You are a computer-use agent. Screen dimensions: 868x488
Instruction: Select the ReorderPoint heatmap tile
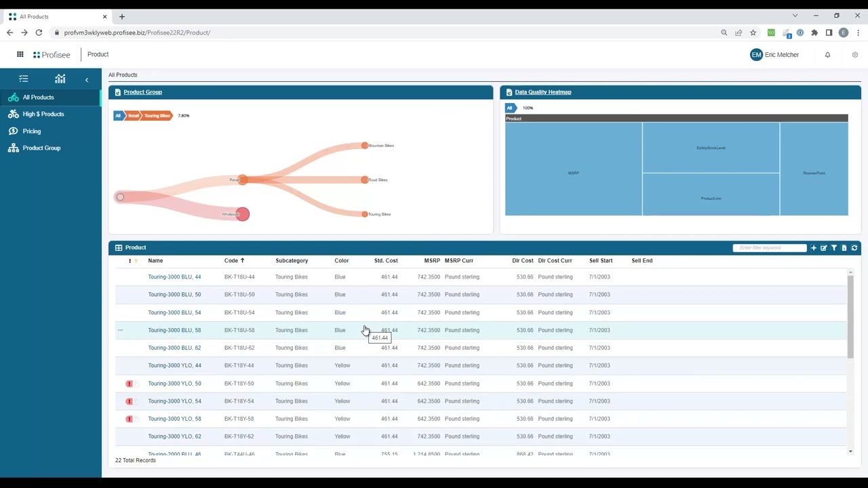click(x=814, y=169)
